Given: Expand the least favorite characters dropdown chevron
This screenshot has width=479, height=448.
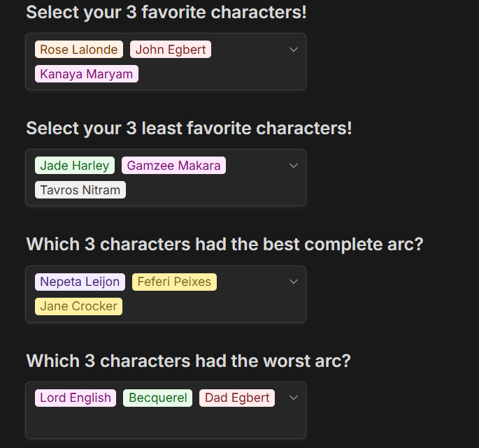Looking at the screenshot, I should [294, 166].
